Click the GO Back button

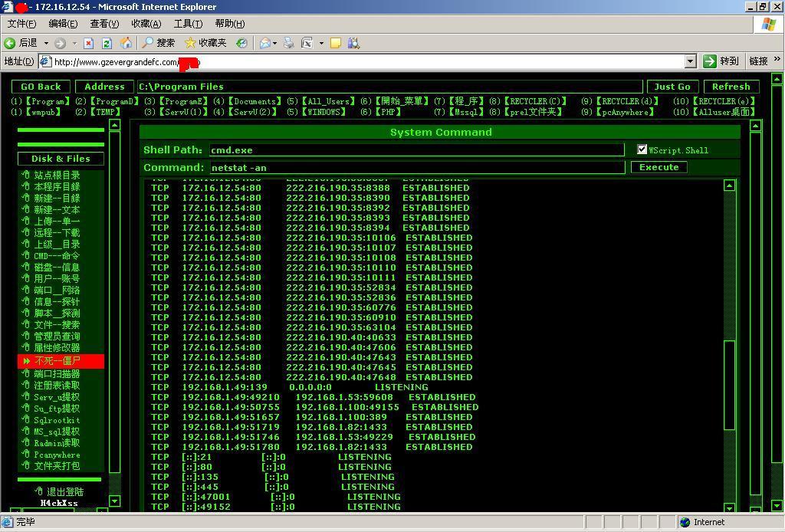coord(41,87)
